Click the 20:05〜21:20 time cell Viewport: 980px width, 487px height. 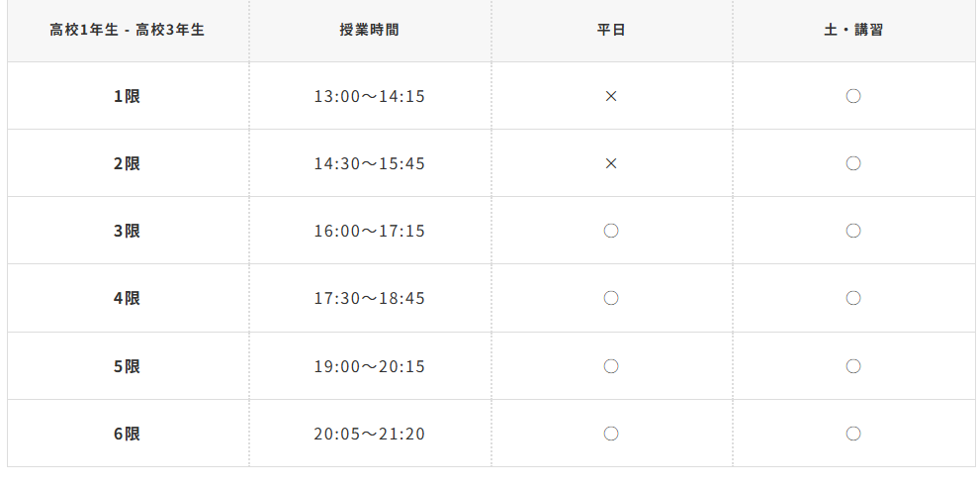370,434
